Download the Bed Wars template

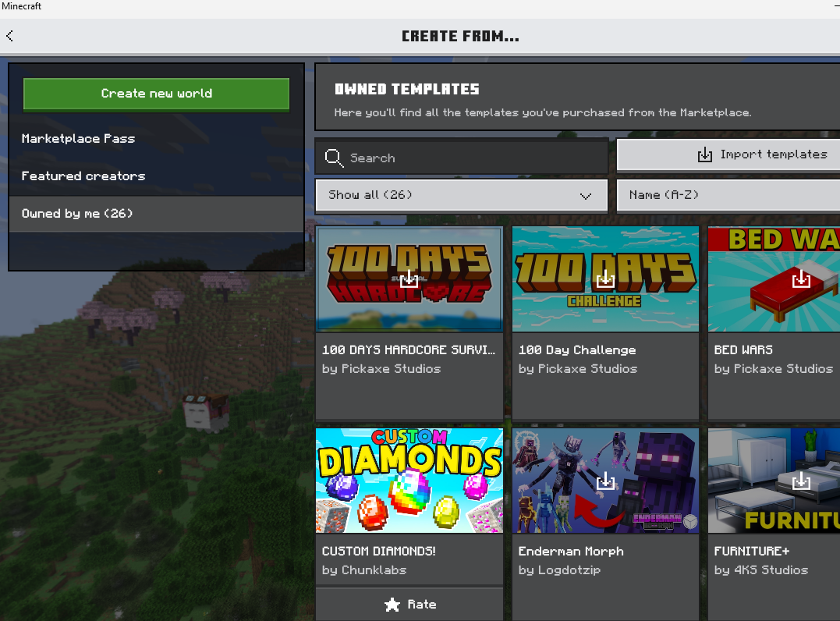click(x=801, y=279)
